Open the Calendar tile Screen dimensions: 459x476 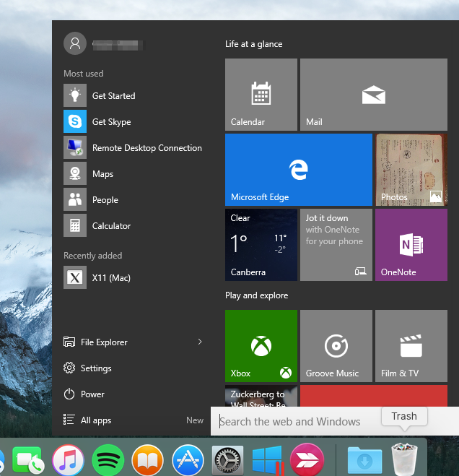pos(261,95)
